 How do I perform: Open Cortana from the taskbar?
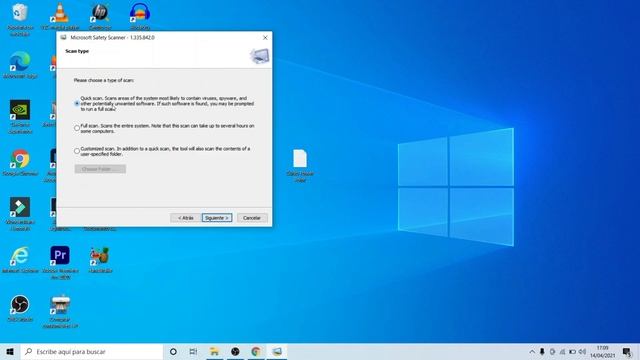click(x=173, y=351)
